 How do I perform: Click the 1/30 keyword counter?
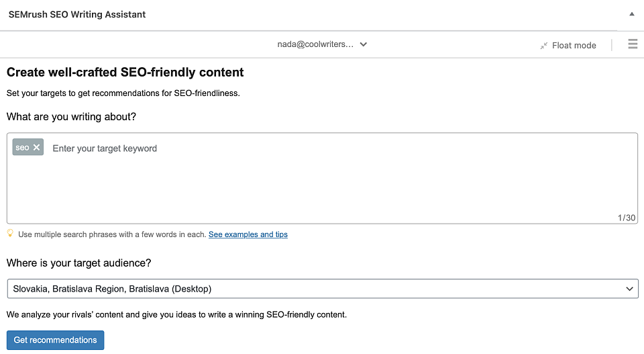tap(627, 218)
